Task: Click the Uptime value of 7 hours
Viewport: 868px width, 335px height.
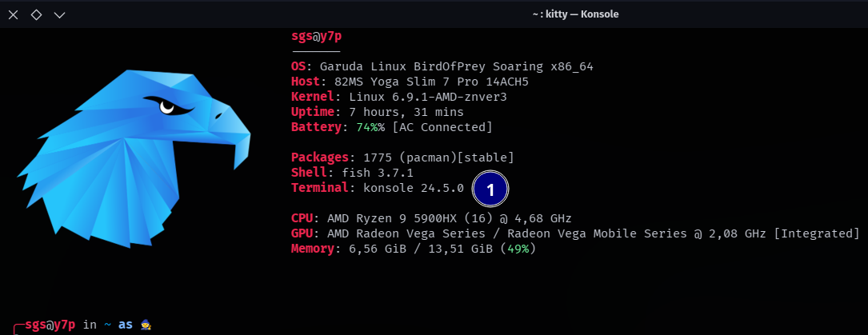Action: click(406, 112)
